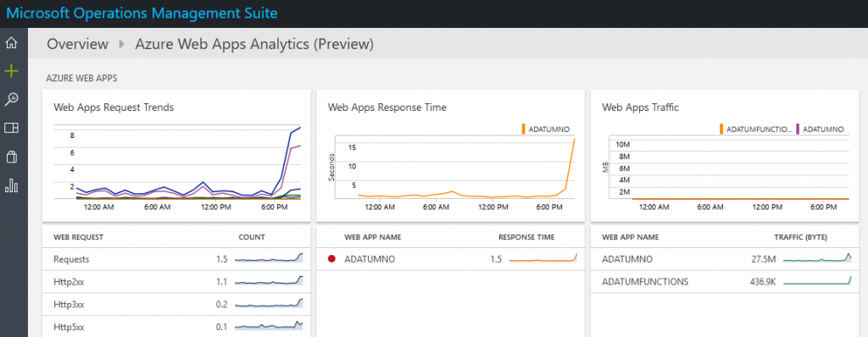Open ADATUMFUNCTIONS traffic row
Image resolution: width=868 pixels, height=337 pixels.
click(x=726, y=282)
